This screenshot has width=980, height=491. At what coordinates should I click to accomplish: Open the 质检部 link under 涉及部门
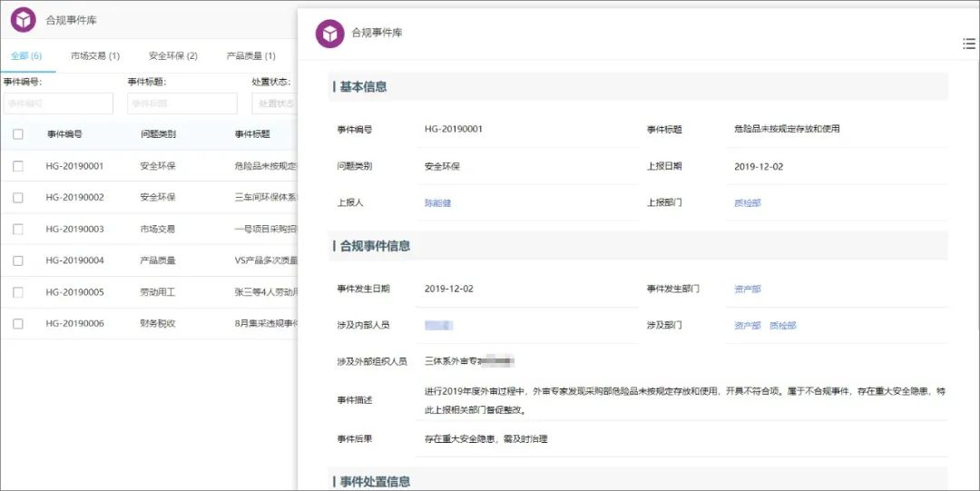pos(782,325)
